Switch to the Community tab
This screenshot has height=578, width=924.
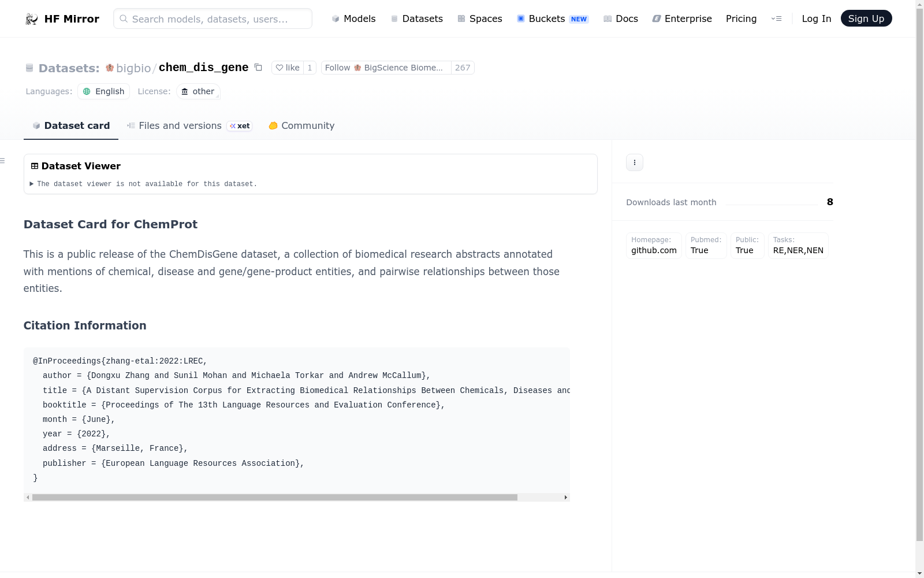301,125
